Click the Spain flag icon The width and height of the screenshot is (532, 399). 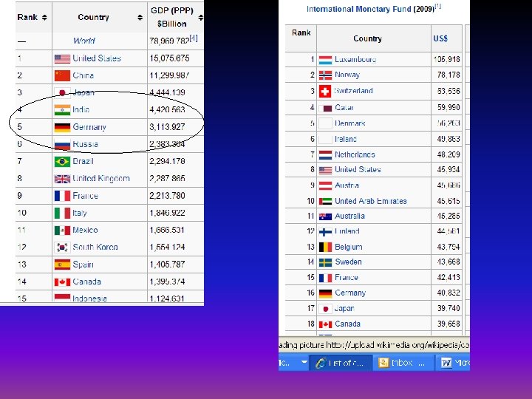click(62, 265)
